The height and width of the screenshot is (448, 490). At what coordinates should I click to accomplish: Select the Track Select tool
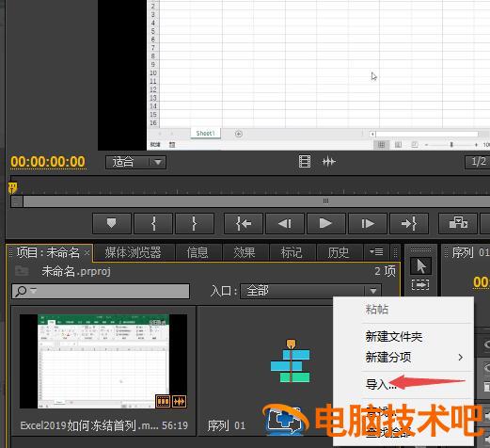click(x=420, y=285)
